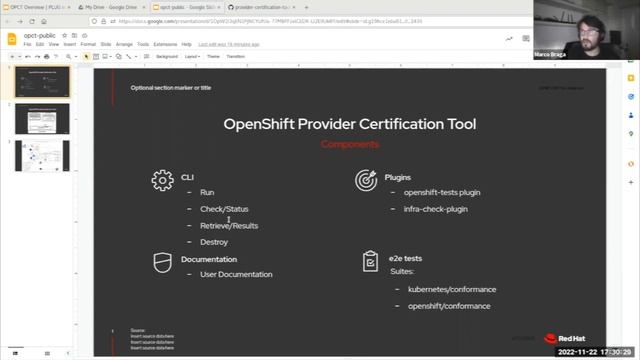Viewport: 640px width, 360px height.
Task: Open a new browser tab
Action: pyautogui.click(x=306, y=7)
